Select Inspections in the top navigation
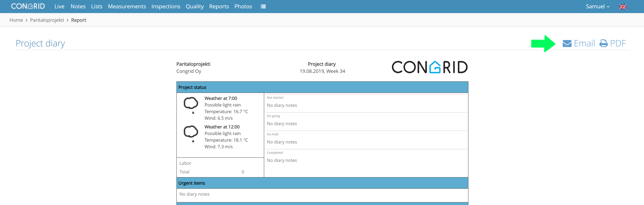The height and width of the screenshot is (205, 644). coord(166,6)
